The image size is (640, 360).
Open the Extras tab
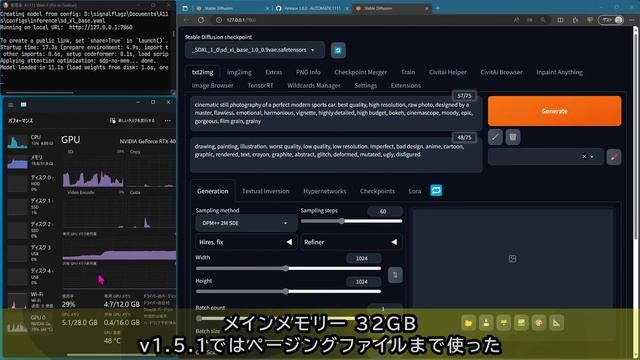coord(273,72)
